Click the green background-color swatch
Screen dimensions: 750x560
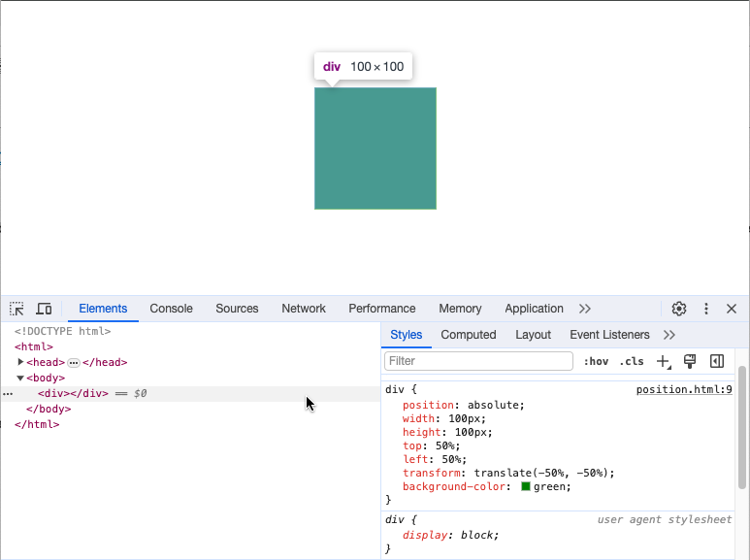[x=526, y=486]
